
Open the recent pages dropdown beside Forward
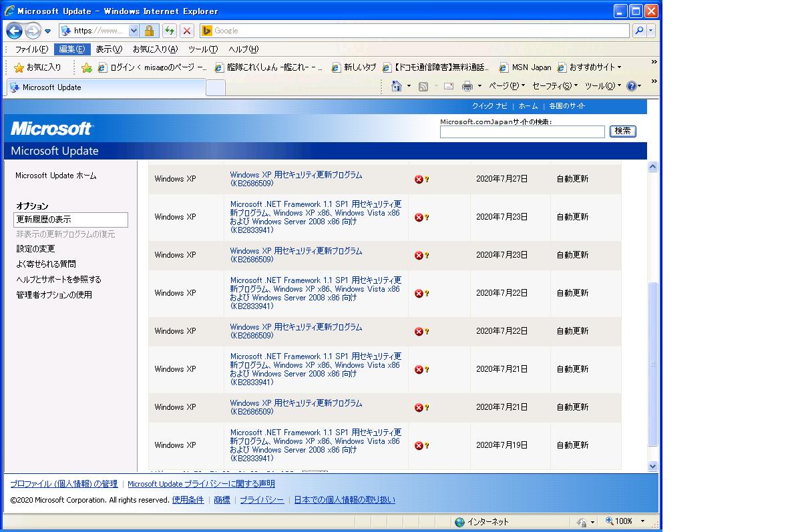point(48,31)
